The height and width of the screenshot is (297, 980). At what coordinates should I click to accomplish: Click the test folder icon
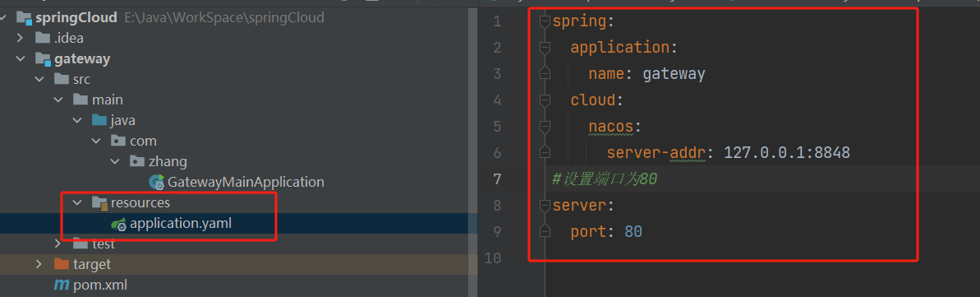tap(81, 244)
